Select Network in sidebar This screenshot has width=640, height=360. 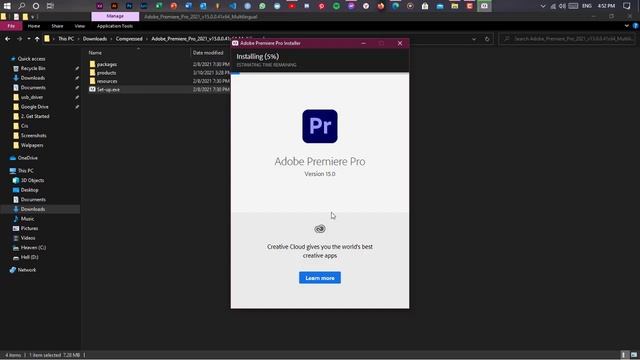click(27, 270)
